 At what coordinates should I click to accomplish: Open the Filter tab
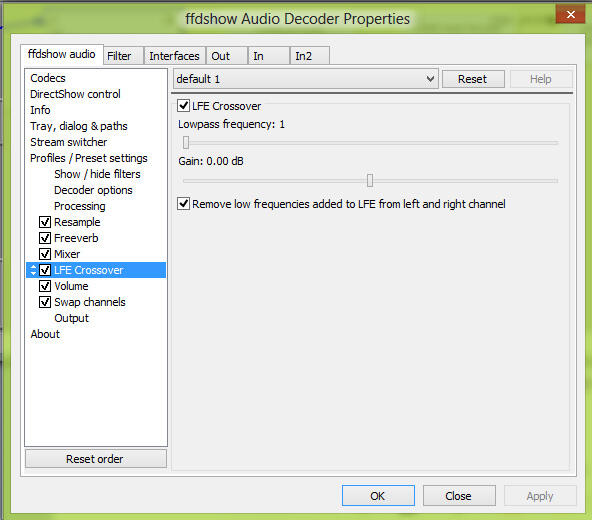point(123,56)
